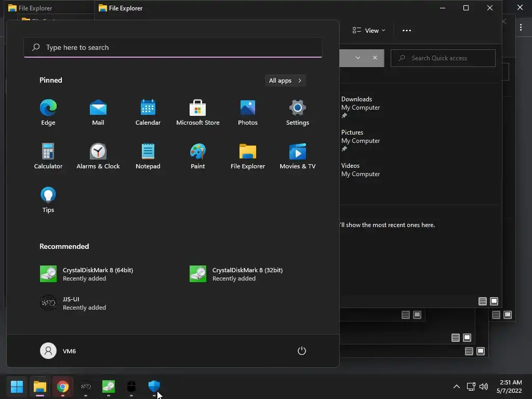Open the VM6 user account menu
Screen dimensions: 532x399
(x=58, y=351)
